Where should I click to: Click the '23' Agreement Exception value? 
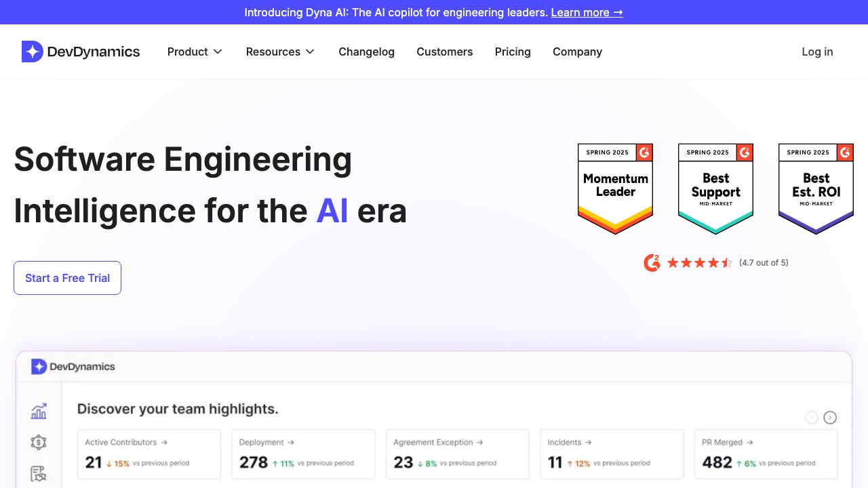[x=403, y=462]
